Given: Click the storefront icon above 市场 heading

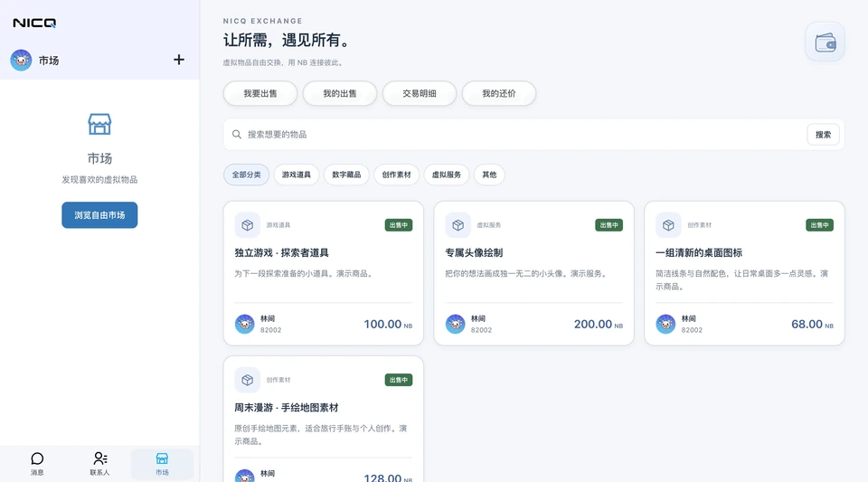Looking at the screenshot, I should (99, 124).
